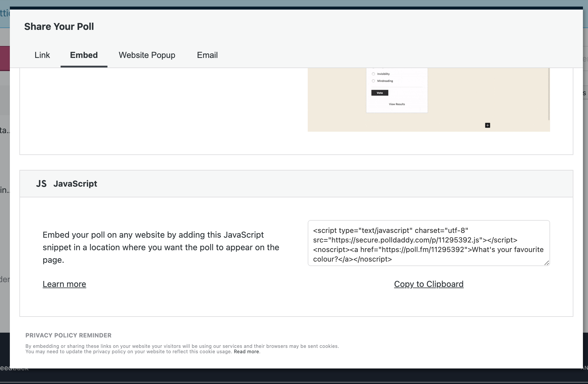This screenshot has height=384, width=588.
Task: Click the poll preview thumbnail area
Action: click(397, 90)
